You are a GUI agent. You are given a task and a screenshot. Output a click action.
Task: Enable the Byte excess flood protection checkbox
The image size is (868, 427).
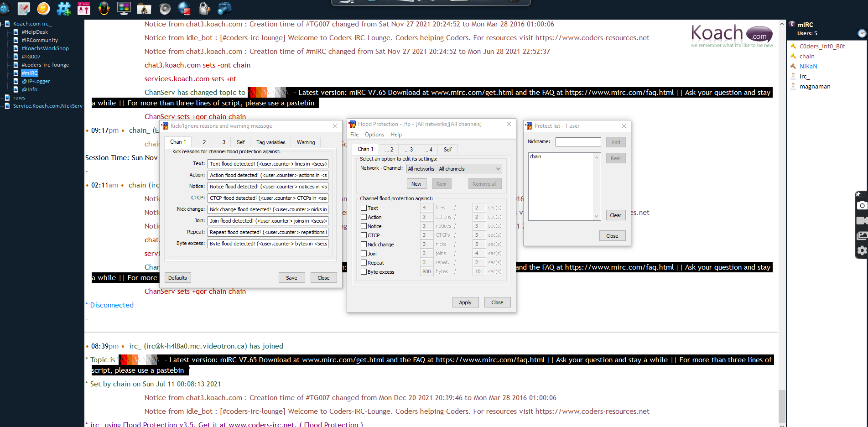click(x=364, y=271)
